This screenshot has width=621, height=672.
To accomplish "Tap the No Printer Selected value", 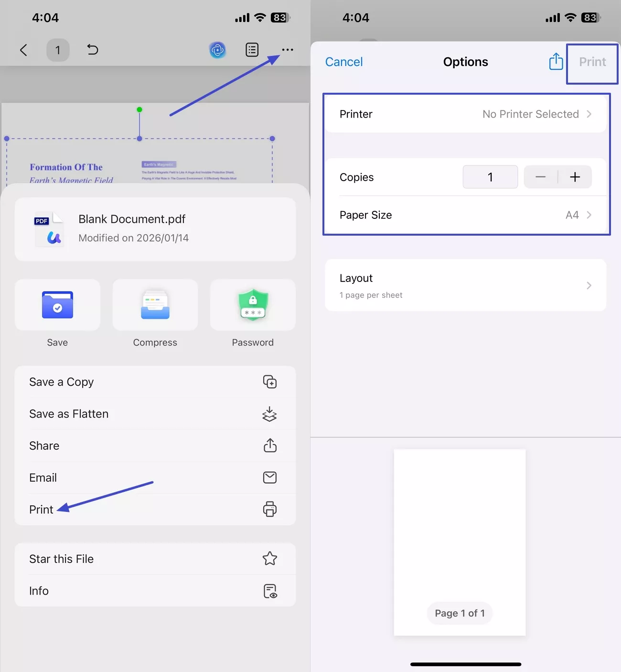I will pos(531,114).
